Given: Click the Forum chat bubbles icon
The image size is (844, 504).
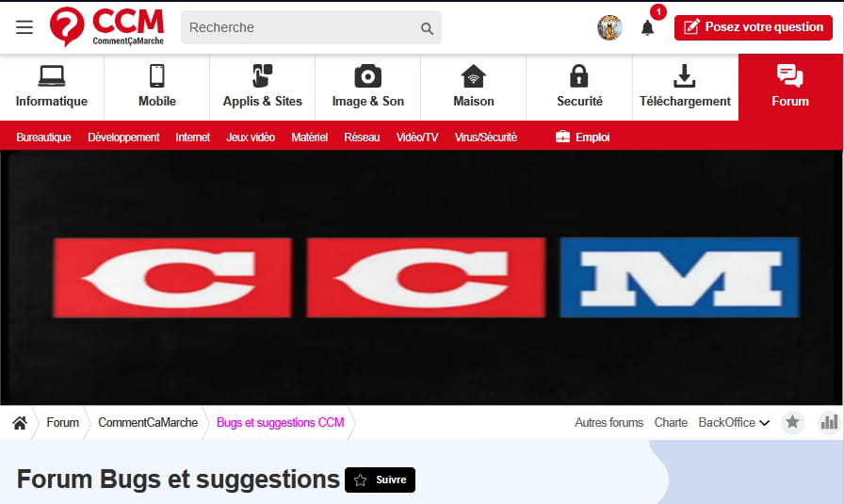Looking at the screenshot, I should 790,76.
